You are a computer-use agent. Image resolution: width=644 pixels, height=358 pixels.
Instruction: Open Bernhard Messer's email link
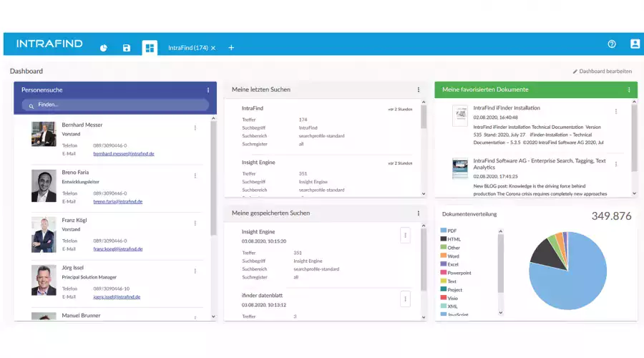(x=124, y=154)
